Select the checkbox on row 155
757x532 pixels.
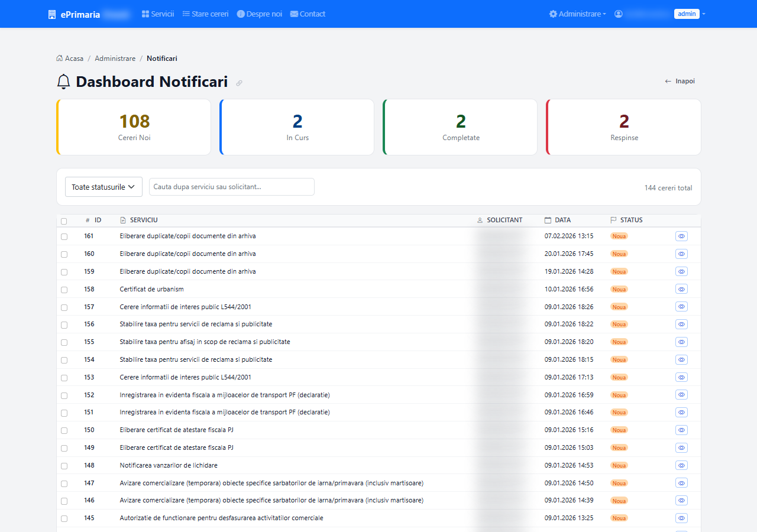tap(64, 342)
